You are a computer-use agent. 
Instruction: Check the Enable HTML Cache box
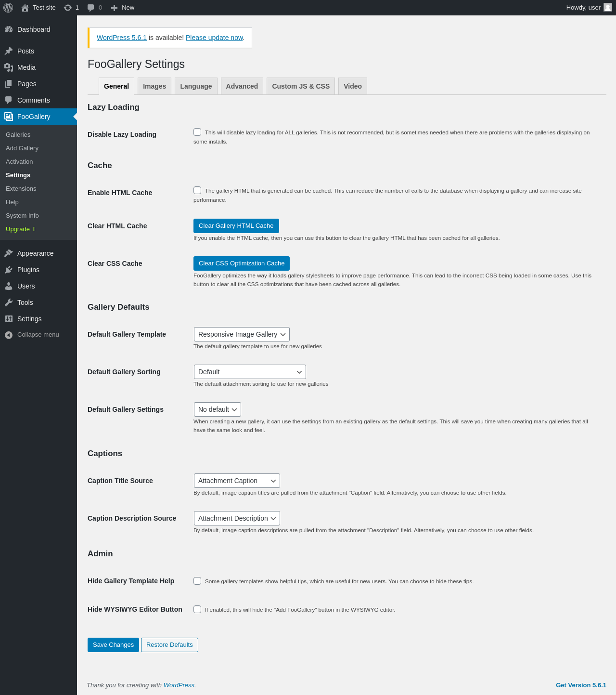[197, 190]
